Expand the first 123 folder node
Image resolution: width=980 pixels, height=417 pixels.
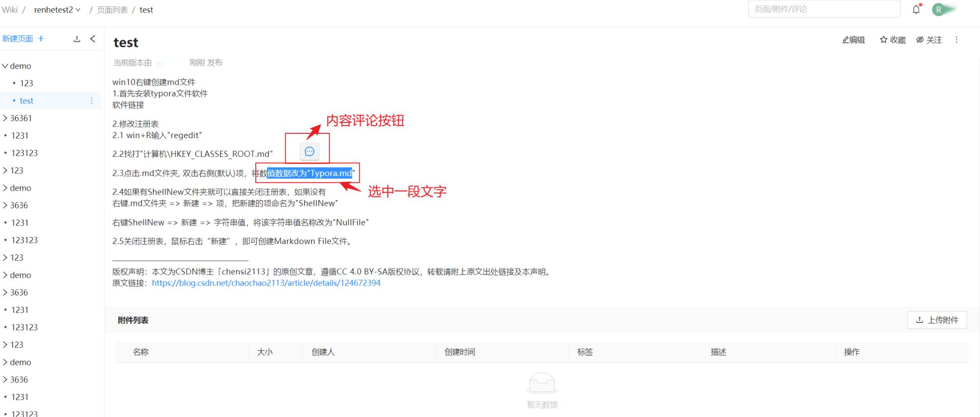(5, 171)
